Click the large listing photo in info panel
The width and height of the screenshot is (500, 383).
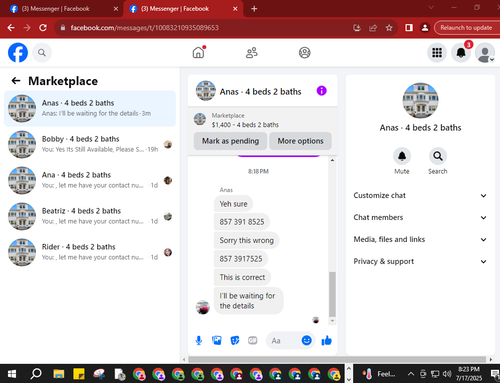click(x=420, y=100)
